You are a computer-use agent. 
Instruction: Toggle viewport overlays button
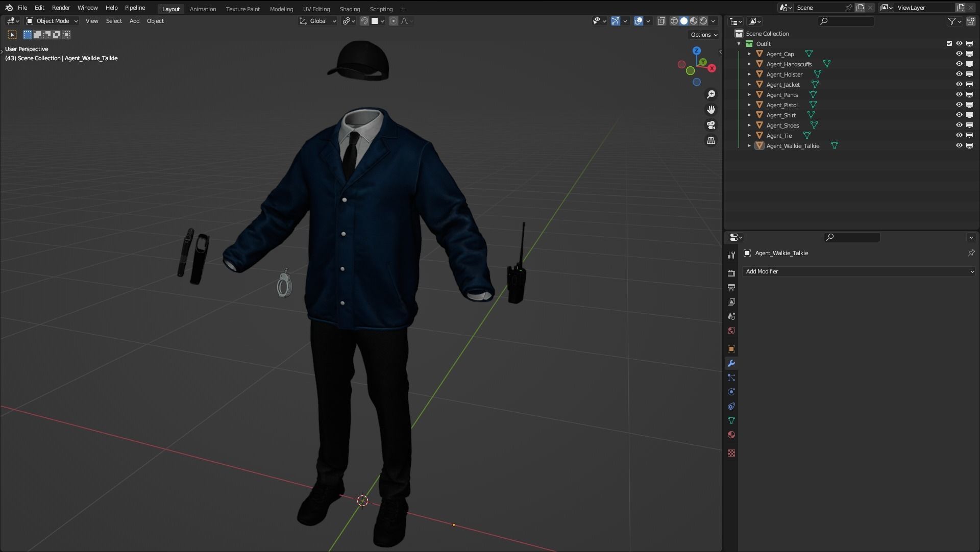(639, 21)
